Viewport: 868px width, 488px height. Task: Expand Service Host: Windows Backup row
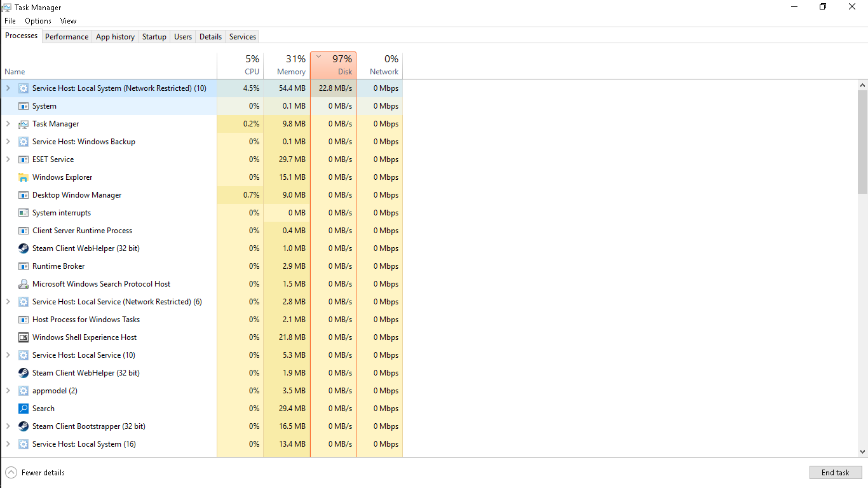[8, 142]
